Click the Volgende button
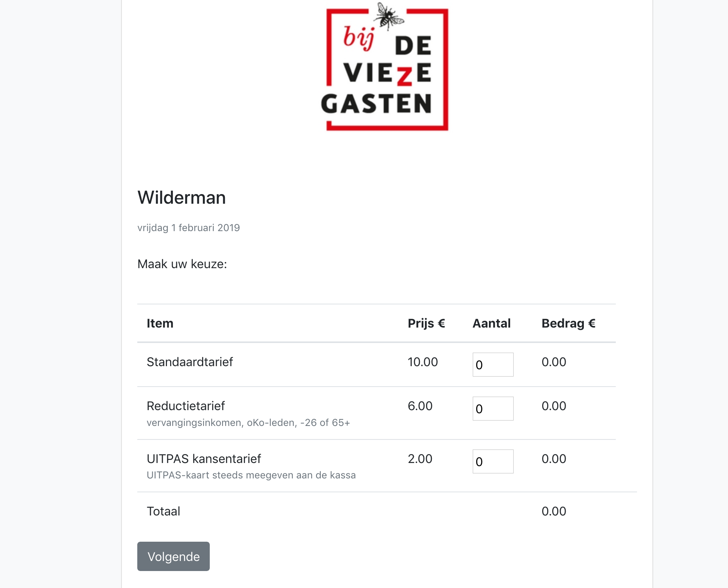Image resolution: width=728 pixels, height=588 pixels. point(174,556)
